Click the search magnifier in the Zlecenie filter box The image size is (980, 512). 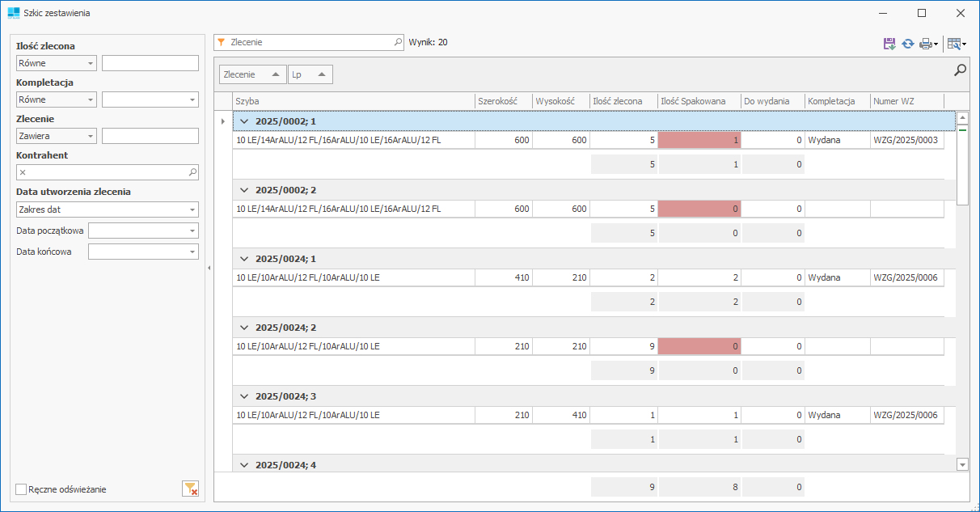pos(398,42)
